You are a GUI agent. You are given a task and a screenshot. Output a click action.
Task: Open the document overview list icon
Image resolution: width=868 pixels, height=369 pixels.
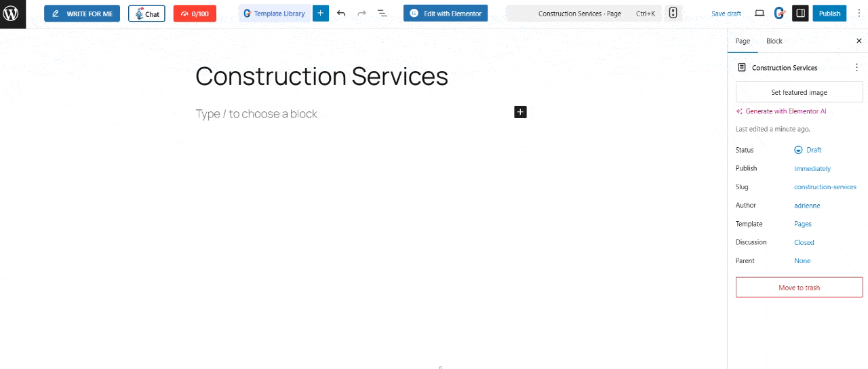(382, 14)
